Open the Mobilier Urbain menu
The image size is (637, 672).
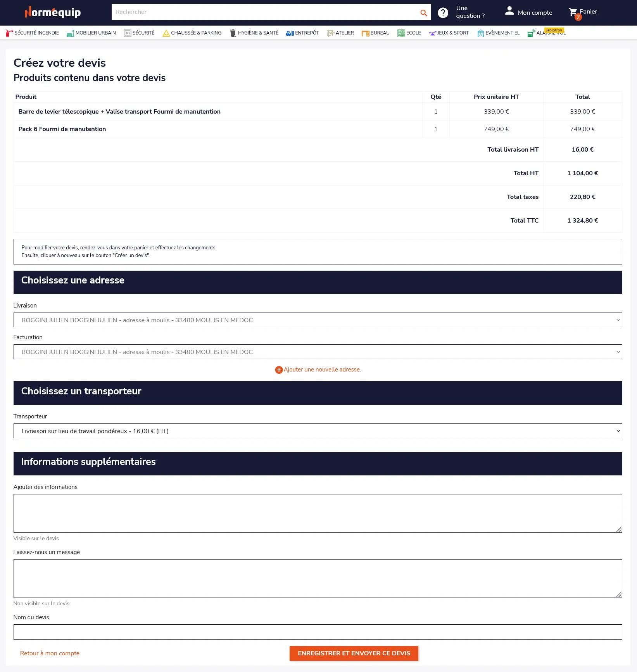pyautogui.click(x=91, y=33)
